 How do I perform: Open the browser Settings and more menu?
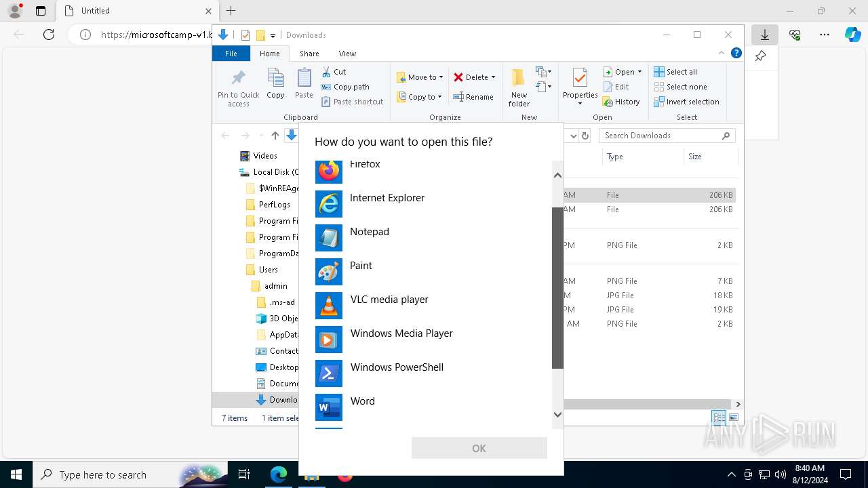click(825, 35)
